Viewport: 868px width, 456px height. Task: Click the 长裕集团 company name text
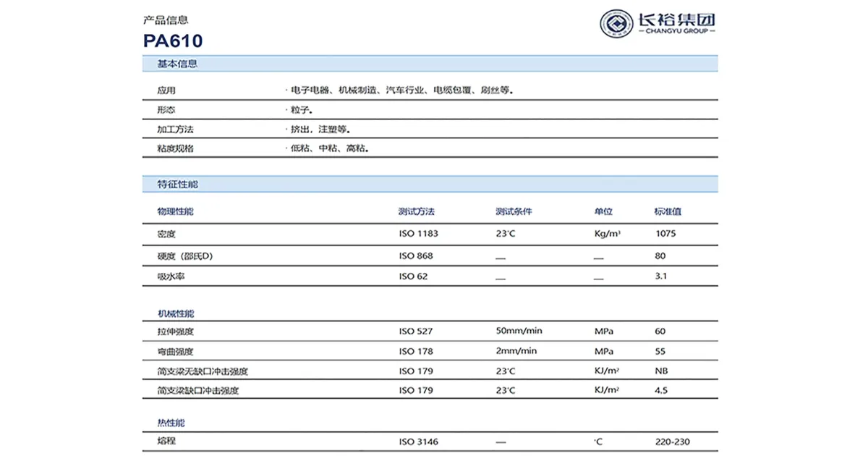click(x=676, y=18)
